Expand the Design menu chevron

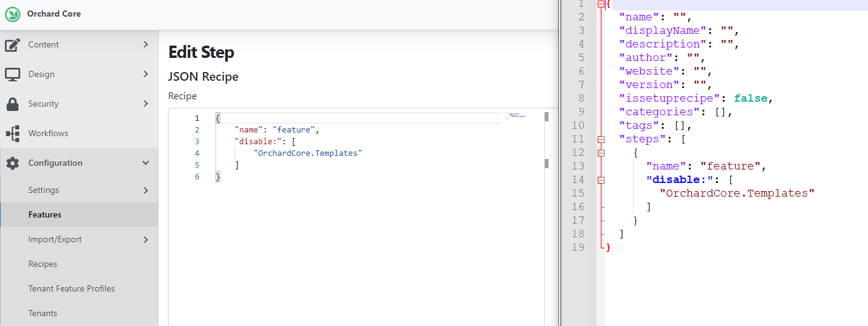pyautogui.click(x=146, y=74)
